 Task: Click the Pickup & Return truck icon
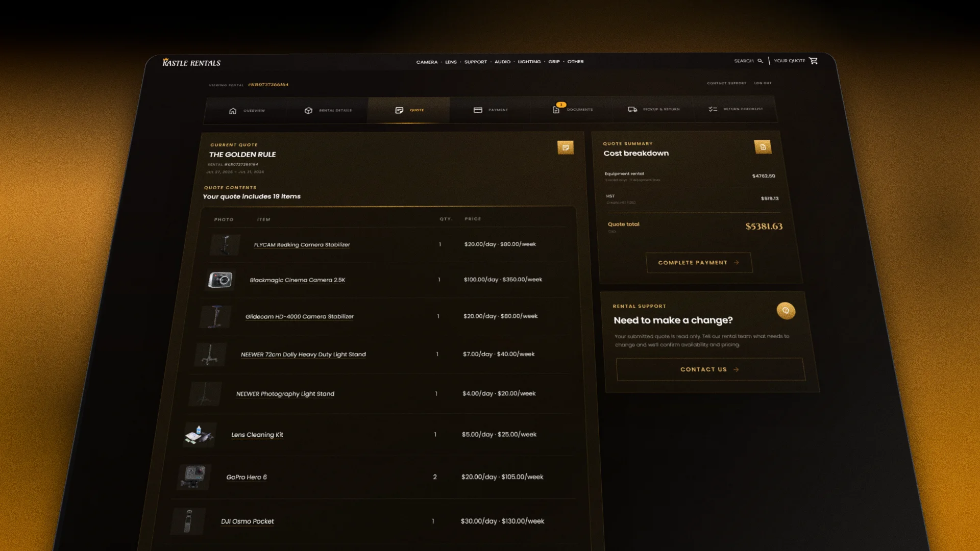(632, 109)
